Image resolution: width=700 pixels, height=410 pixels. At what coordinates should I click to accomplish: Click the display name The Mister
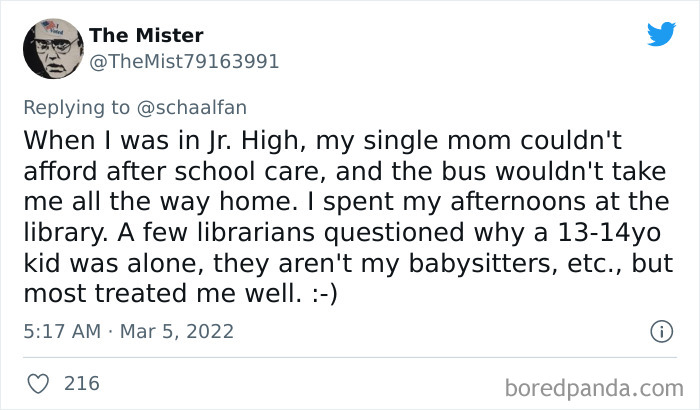146,36
